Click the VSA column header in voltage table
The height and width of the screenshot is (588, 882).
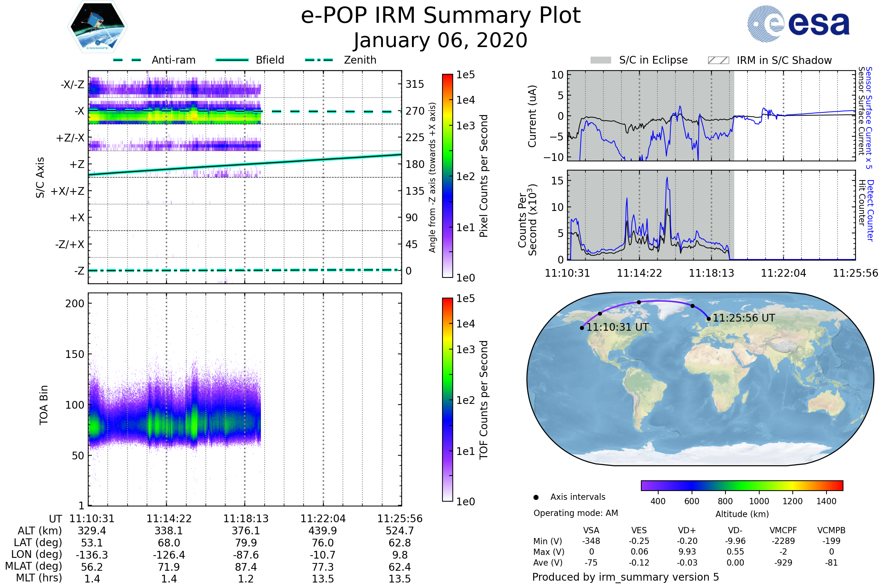tap(591, 530)
